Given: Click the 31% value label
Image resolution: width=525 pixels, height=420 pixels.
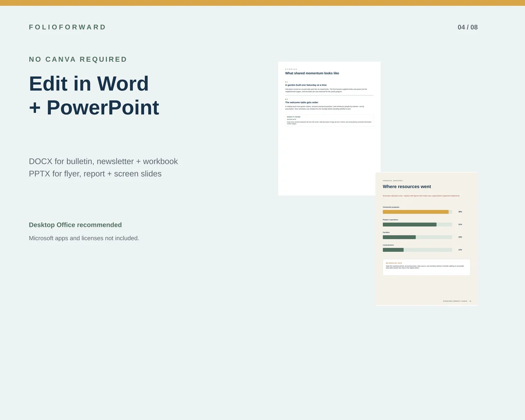Looking at the screenshot, I should click(x=460, y=224).
